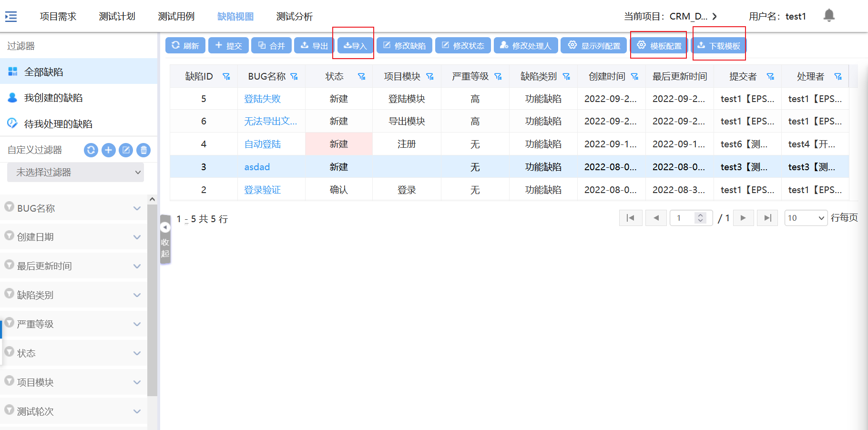Open the 登陆失败 bug link
The height and width of the screenshot is (430, 868).
pos(262,99)
